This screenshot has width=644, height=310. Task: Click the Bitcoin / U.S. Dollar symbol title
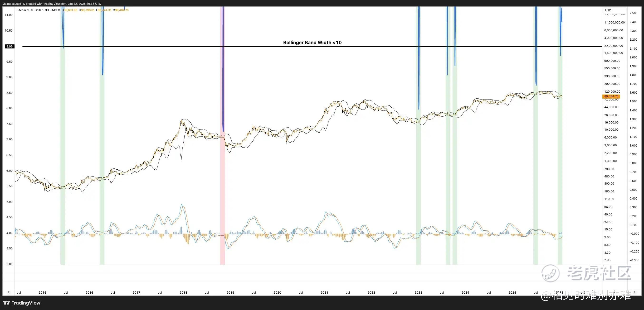(x=29, y=10)
